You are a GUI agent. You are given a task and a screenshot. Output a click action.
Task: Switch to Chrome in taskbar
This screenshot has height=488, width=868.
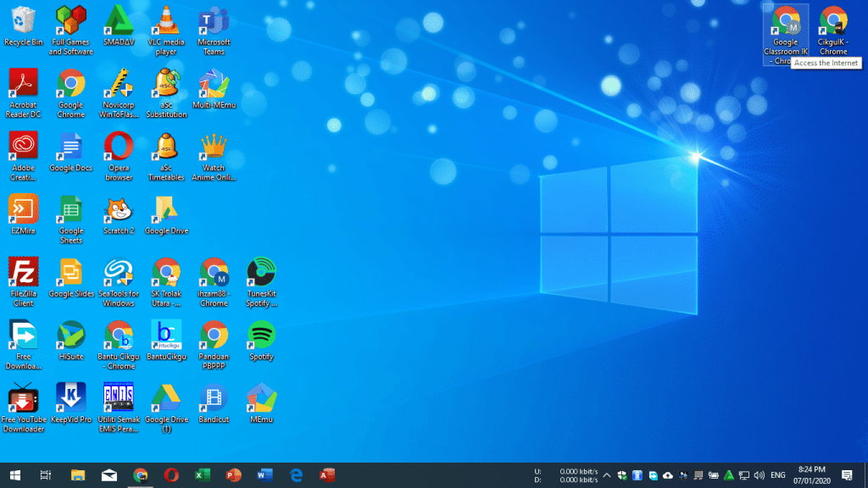coord(140,475)
